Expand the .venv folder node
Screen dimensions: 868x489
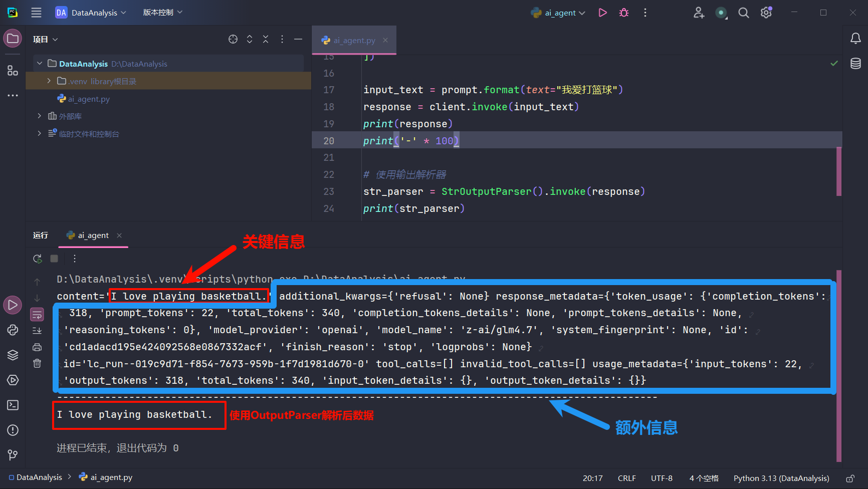[x=49, y=81]
